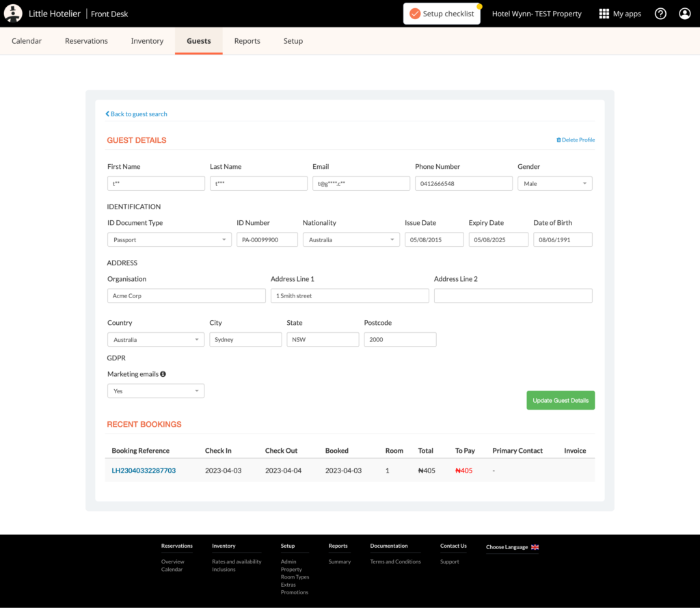Click the Marketing emails info icon
The image size is (700, 608).
pyautogui.click(x=163, y=374)
